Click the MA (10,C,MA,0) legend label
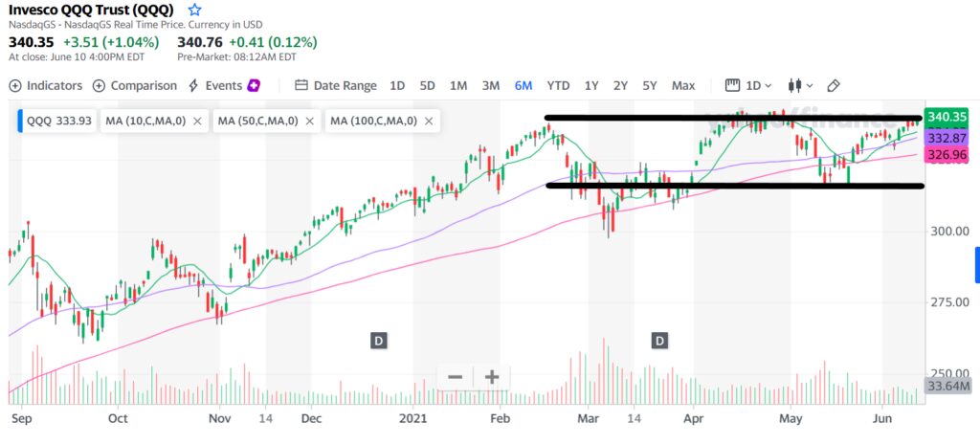Viewport: 980px width, 444px height. [145, 122]
